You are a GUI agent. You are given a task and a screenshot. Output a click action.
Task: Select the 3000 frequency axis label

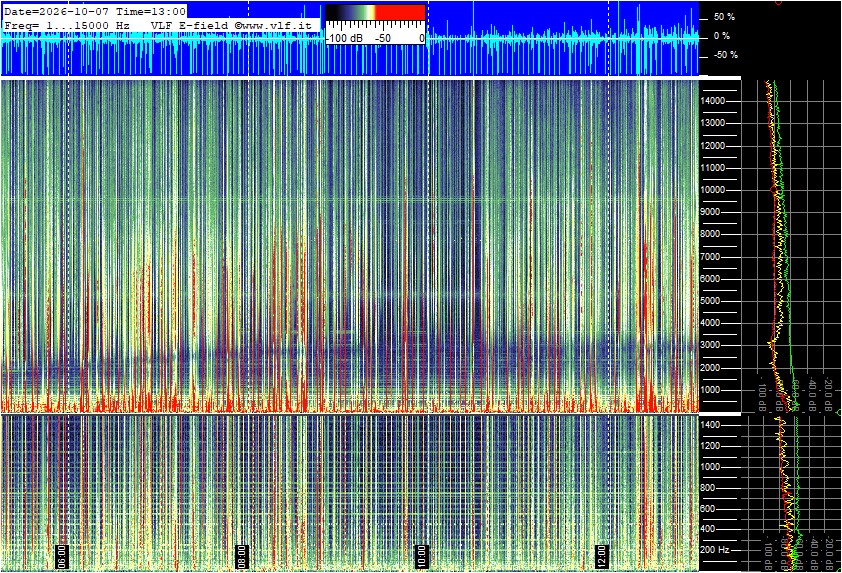point(711,345)
